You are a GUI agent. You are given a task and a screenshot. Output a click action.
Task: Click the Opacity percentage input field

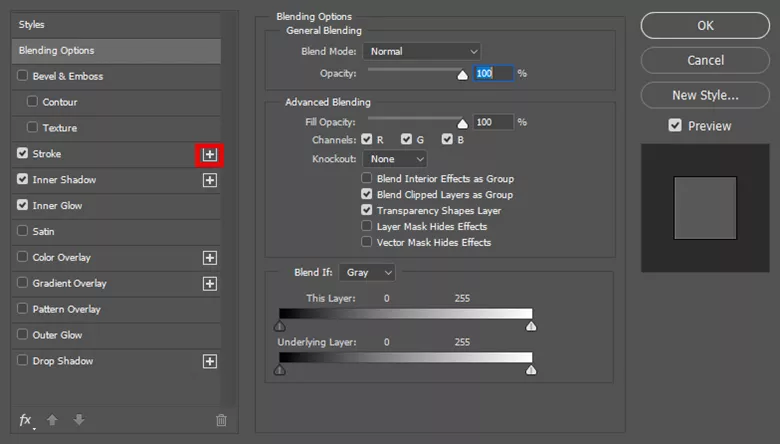(x=493, y=74)
